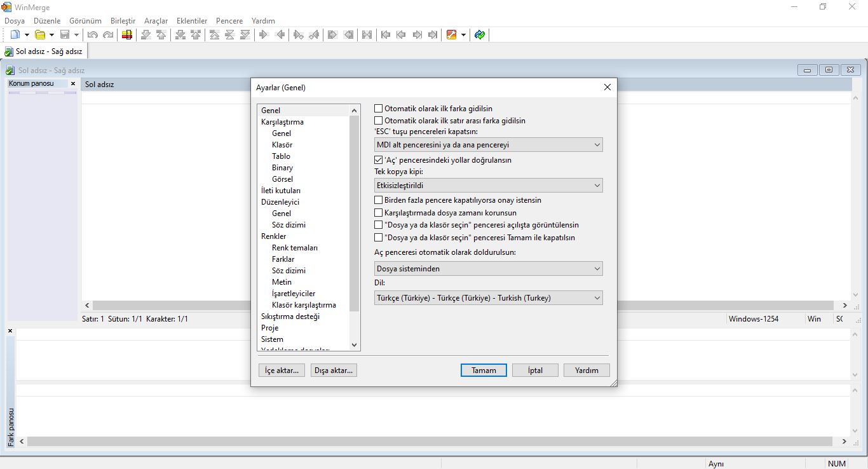Select Sıkıştırma desteği in settings tree
868x469 pixels.
click(290, 316)
